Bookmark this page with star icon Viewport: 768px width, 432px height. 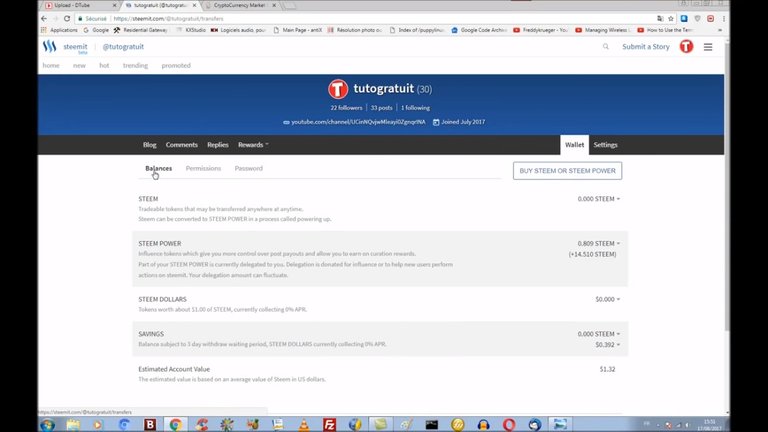click(671, 19)
